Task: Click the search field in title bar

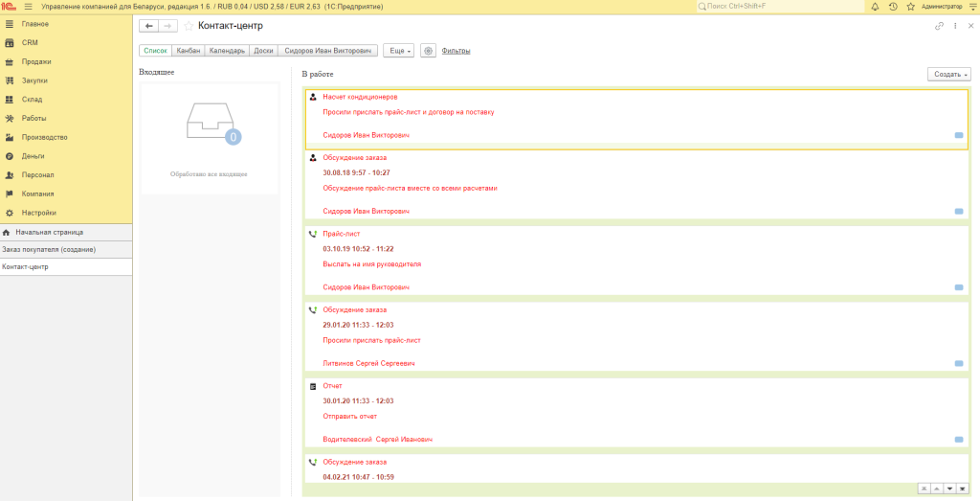Action: [x=780, y=7]
